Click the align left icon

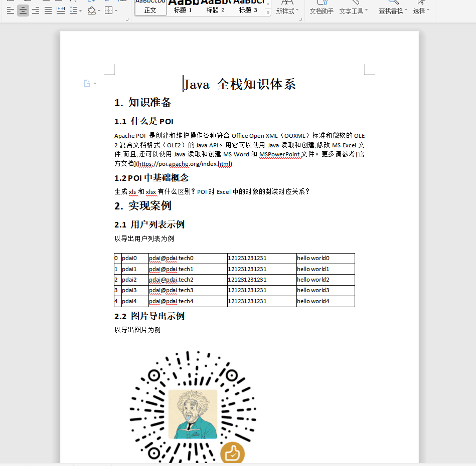(11, 11)
